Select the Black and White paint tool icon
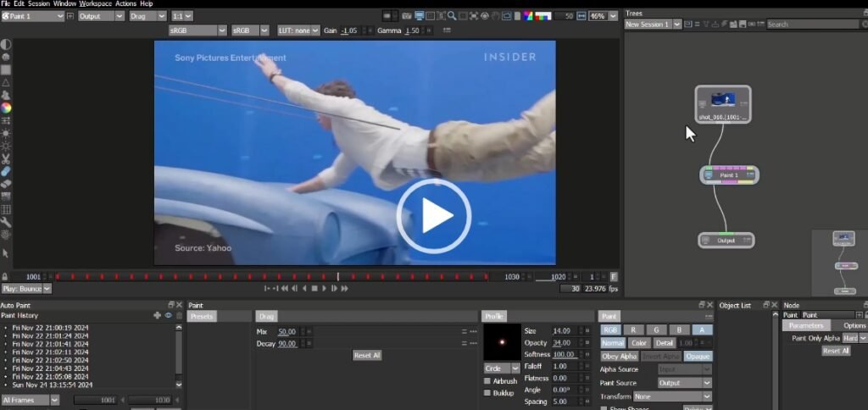 6,44
